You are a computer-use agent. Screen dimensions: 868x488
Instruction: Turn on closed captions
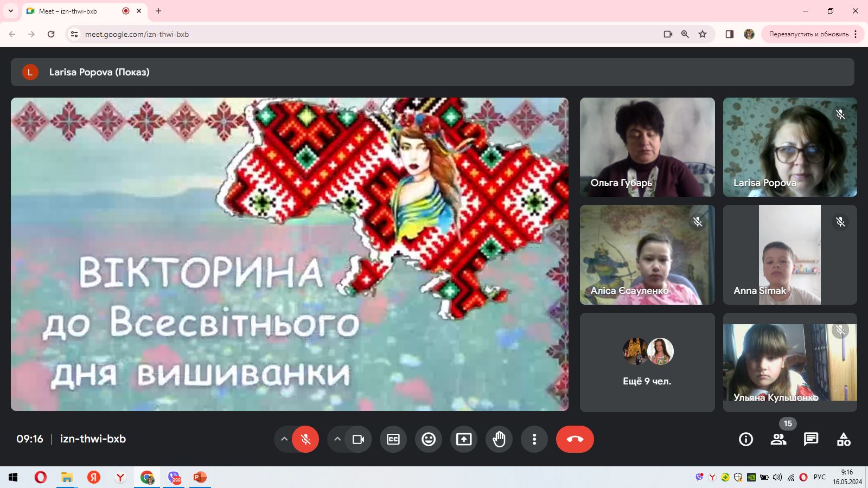[x=393, y=439]
